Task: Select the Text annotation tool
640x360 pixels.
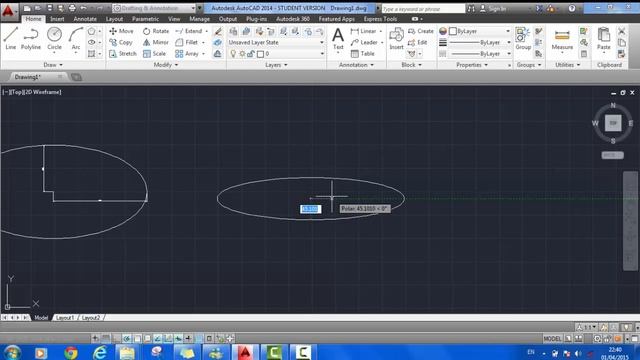Action: coord(338,39)
